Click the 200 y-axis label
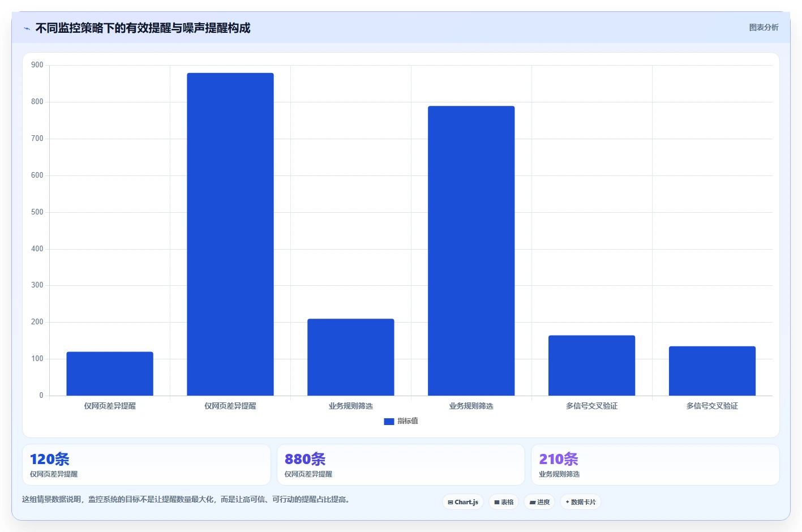This screenshot has height=532, width=802. (x=37, y=322)
